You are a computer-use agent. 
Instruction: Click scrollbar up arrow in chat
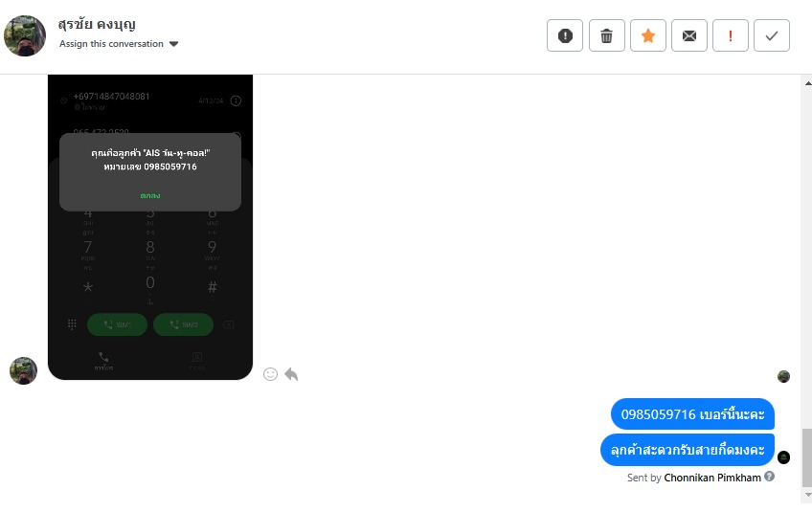(x=807, y=83)
